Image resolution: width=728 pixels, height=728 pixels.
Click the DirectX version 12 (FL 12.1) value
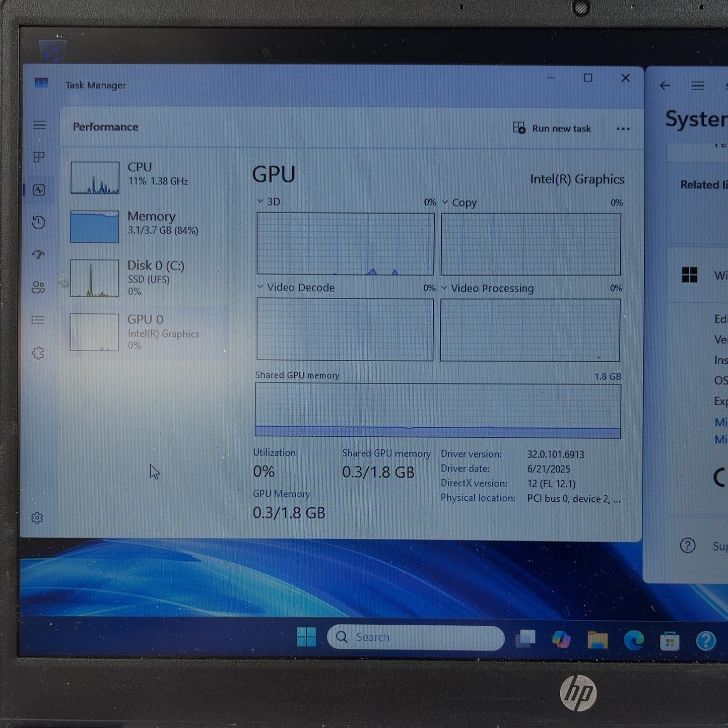coord(551,484)
